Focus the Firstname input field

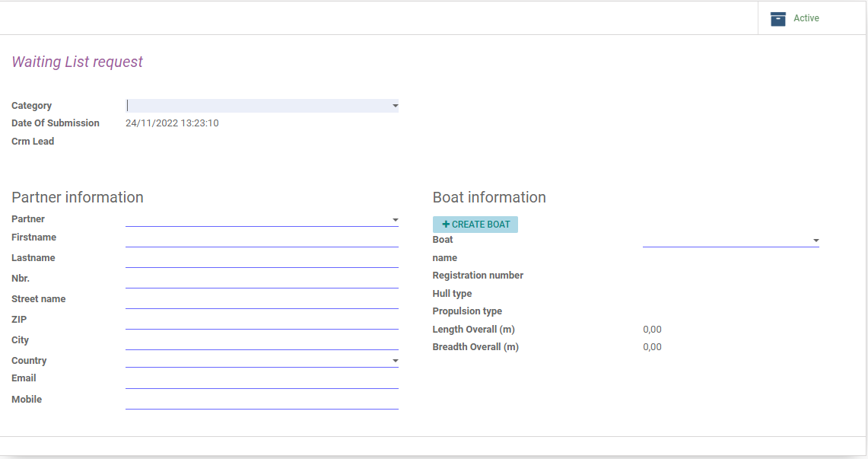click(262, 240)
